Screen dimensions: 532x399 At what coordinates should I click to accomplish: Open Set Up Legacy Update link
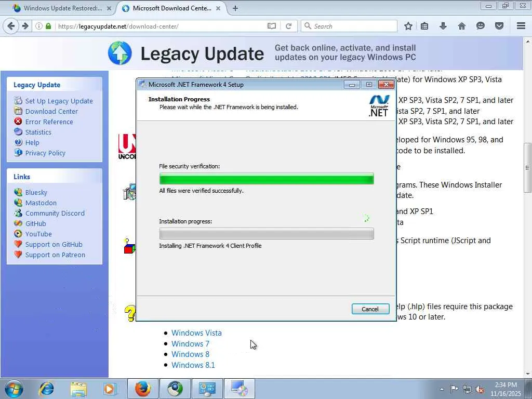click(x=59, y=101)
